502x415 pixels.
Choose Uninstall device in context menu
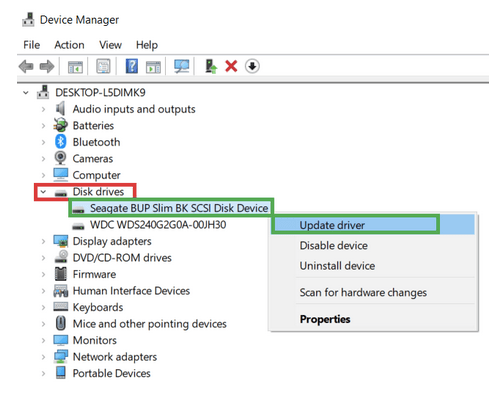[x=372, y=266]
